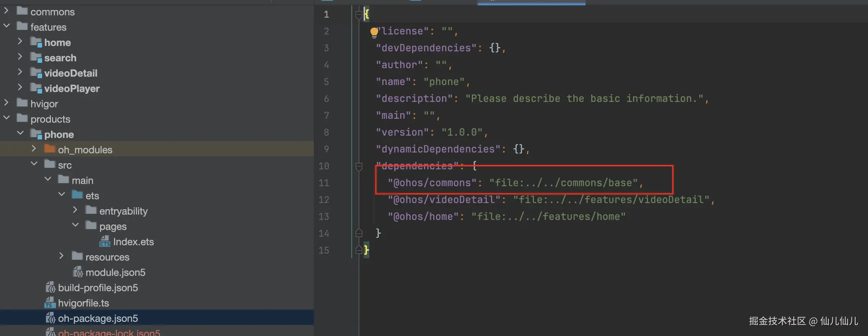
Task: Click the description string value
Action: point(584,98)
